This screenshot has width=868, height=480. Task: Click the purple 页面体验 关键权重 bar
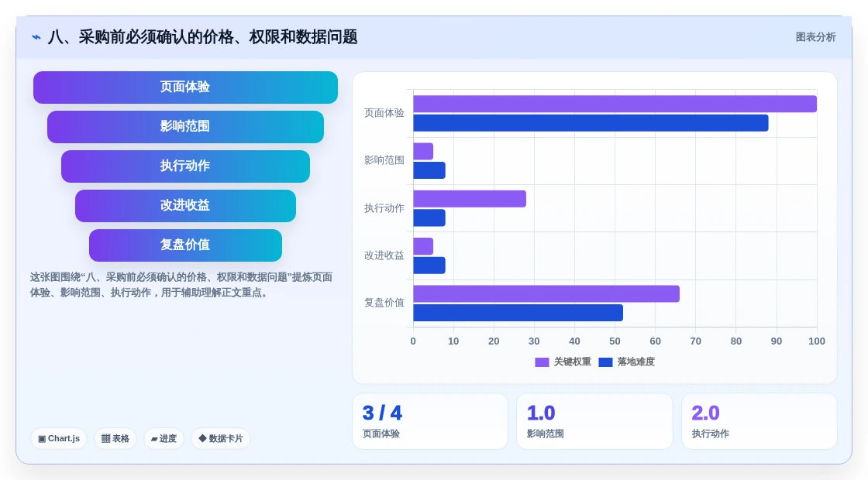pos(615,104)
